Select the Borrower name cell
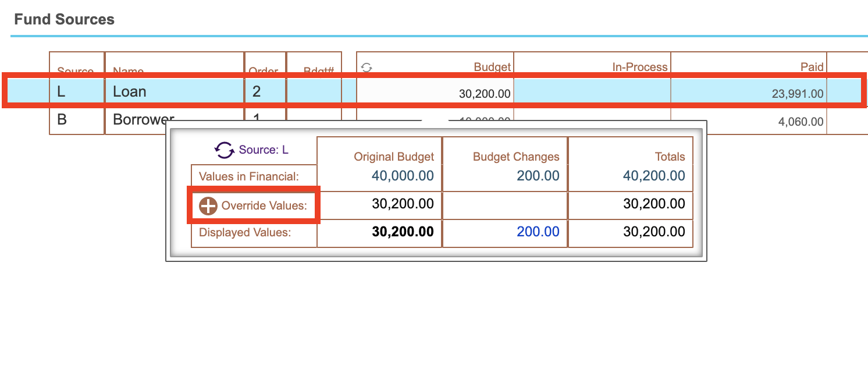The height and width of the screenshot is (390, 868). [x=140, y=120]
